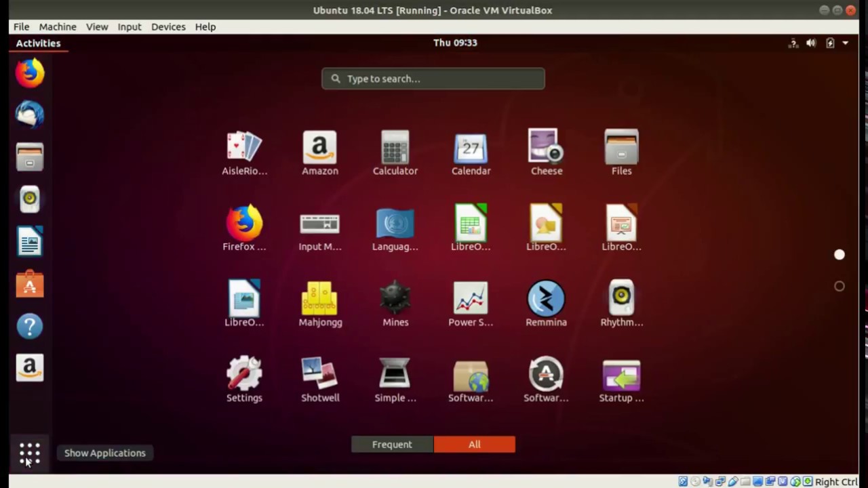Image resolution: width=868 pixels, height=488 pixels.
Task: Open Amazon in the app grid
Action: tap(320, 153)
